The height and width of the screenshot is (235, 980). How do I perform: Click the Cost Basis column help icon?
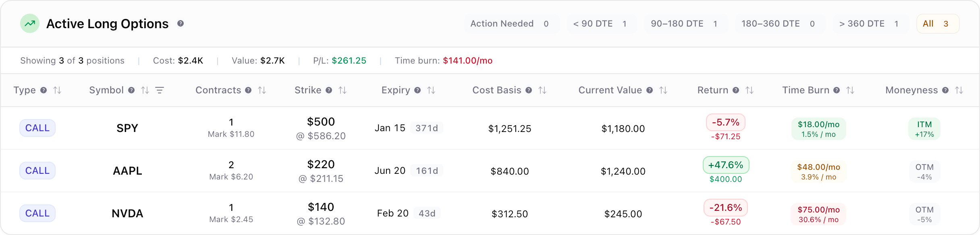pyautogui.click(x=529, y=91)
